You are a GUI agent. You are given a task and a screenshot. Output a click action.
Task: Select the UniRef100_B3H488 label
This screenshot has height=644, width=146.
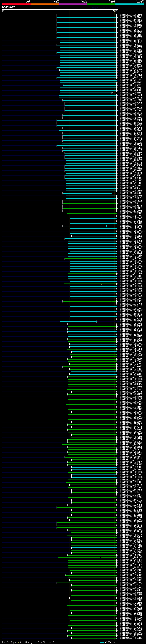click(x=131, y=50)
